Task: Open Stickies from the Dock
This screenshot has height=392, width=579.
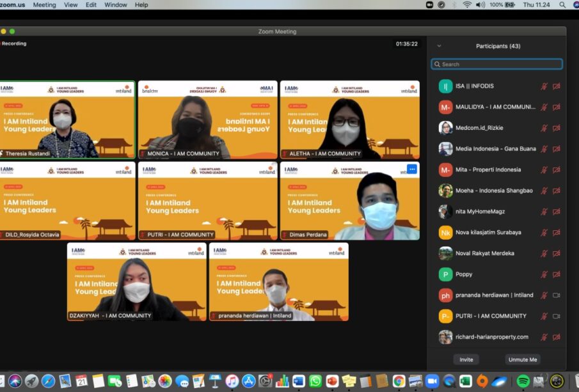Action: pyautogui.click(x=349, y=381)
